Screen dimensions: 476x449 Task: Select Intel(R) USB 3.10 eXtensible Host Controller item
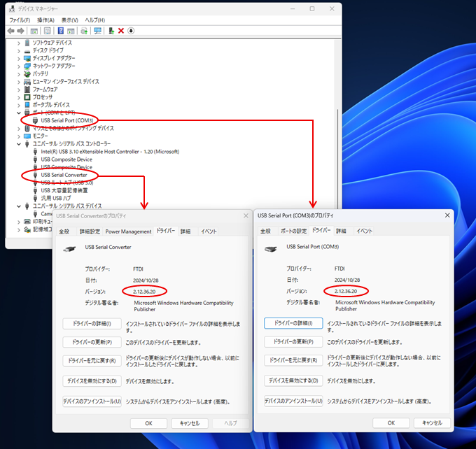[x=110, y=151]
